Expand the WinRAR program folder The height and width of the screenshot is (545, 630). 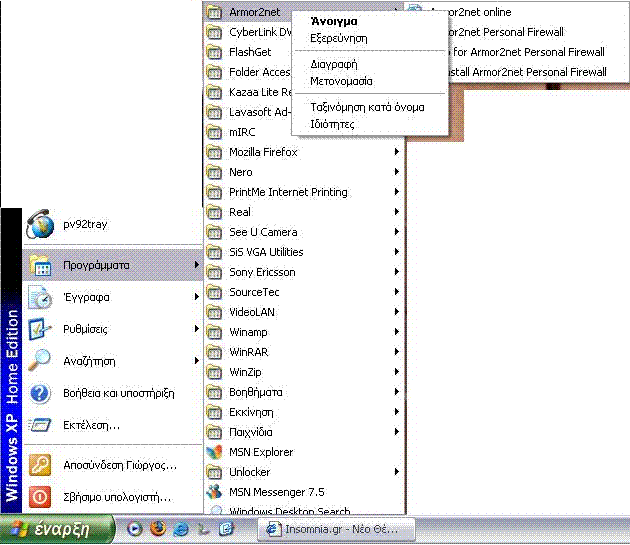pos(397,352)
